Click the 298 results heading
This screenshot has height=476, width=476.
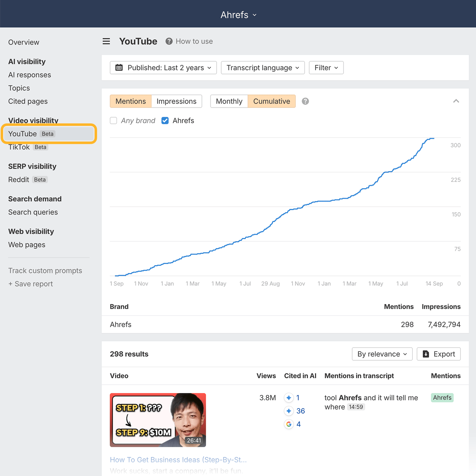click(x=129, y=354)
